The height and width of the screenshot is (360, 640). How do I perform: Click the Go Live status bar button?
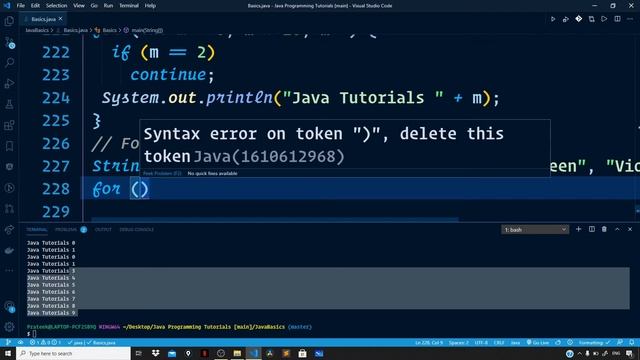[538, 342]
